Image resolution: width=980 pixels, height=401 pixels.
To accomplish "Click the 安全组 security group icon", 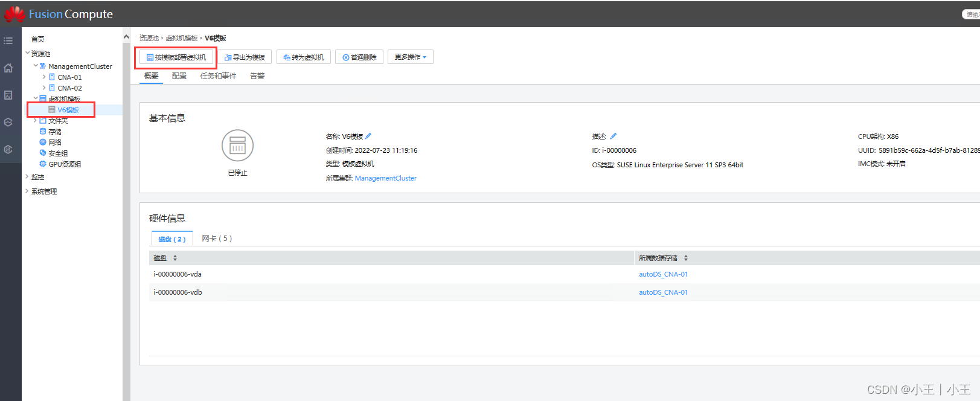I will click(43, 153).
